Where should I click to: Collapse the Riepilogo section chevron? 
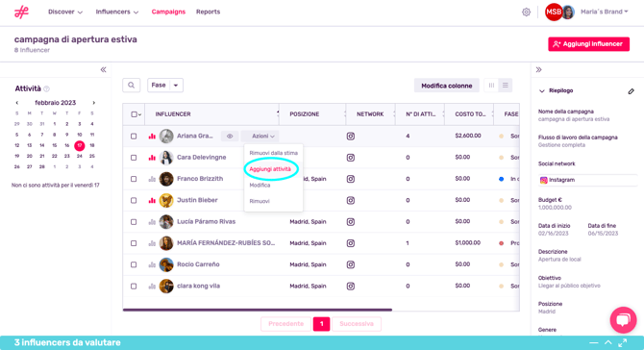[x=542, y=90]
